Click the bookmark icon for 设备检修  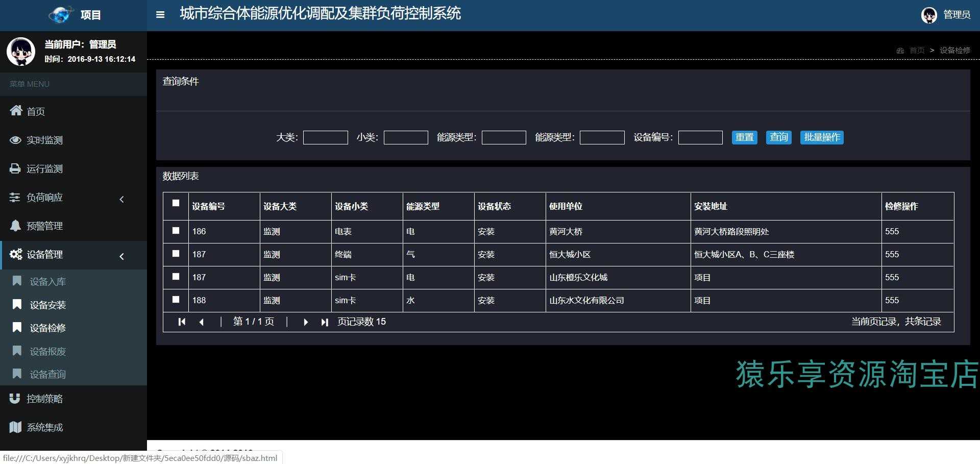17,327
